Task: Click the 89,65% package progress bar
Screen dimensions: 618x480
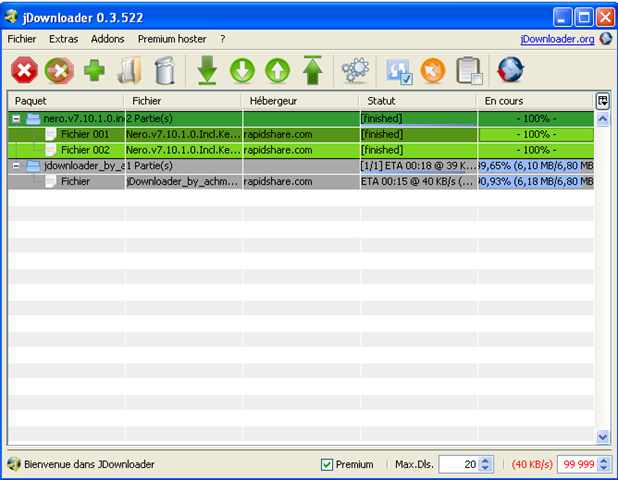Action: pos(536,166)
